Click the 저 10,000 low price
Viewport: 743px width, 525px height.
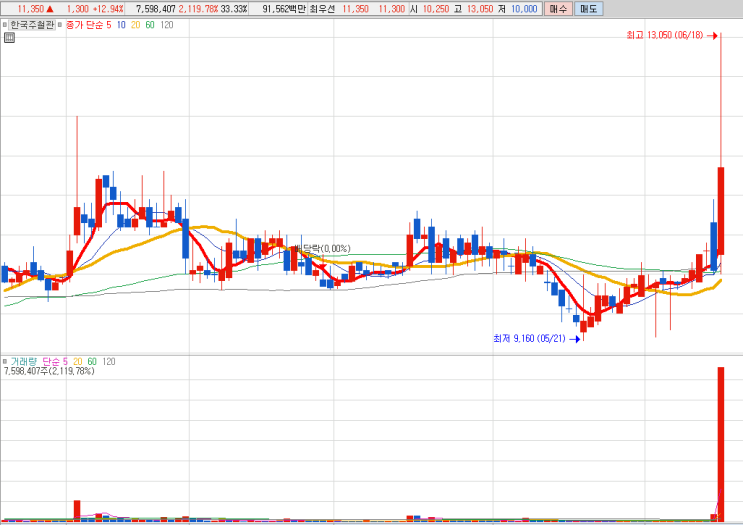(517, 9)
